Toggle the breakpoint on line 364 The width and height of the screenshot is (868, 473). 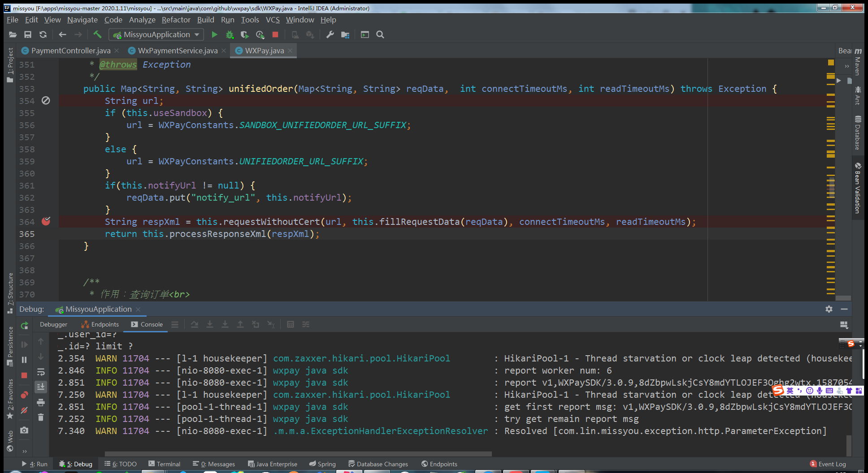tap(46, 221)
